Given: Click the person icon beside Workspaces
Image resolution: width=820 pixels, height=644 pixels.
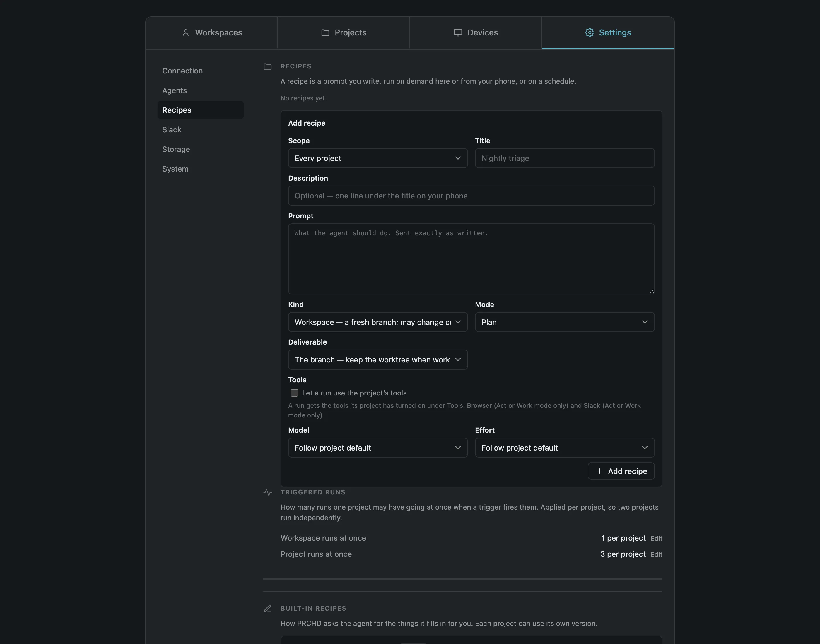Looking at the screenshot, I should coord(185,33).
